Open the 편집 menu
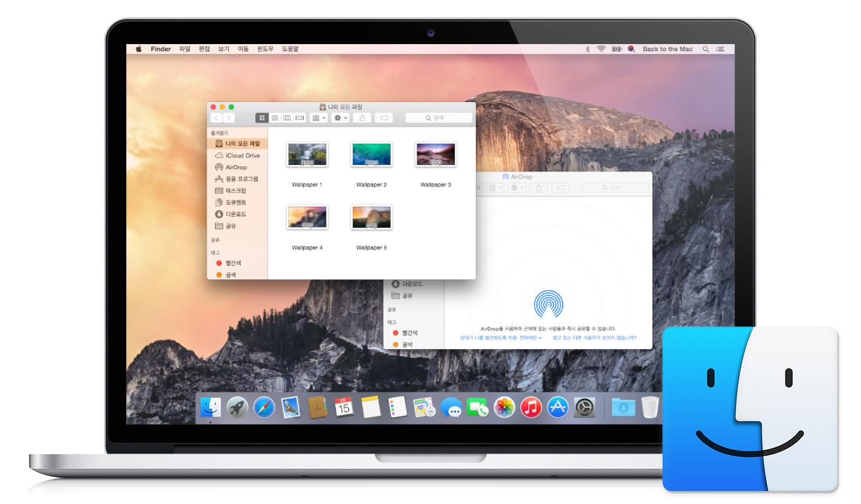This screenshot has height=504, width=861. coord(204,49)
